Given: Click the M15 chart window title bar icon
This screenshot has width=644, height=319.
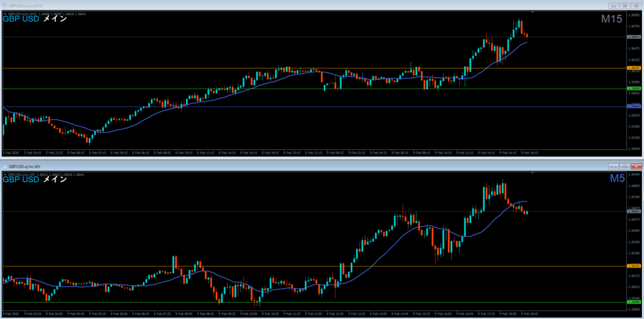Looking at the screenshot, I should click(4, 5).
